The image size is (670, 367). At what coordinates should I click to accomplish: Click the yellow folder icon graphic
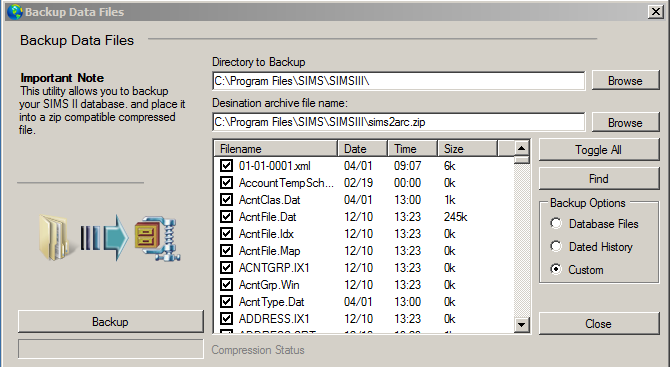(x=53, y=237)
